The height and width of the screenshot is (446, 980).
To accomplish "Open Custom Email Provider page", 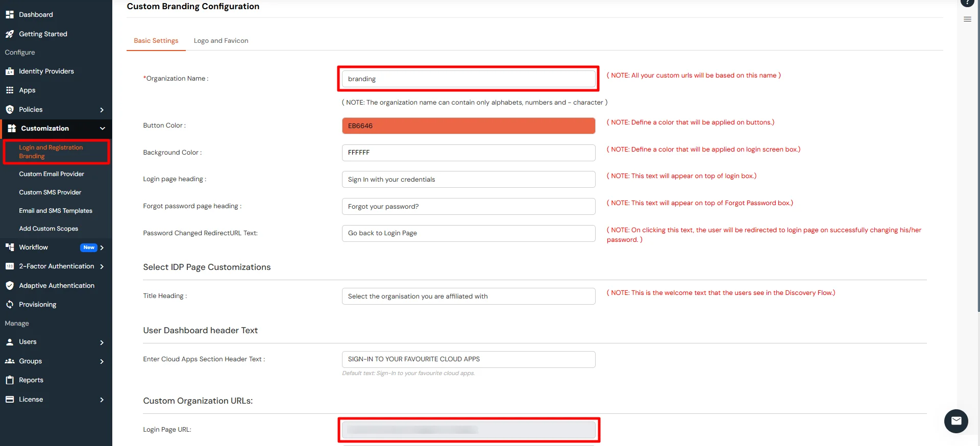I will click(52, 174).
